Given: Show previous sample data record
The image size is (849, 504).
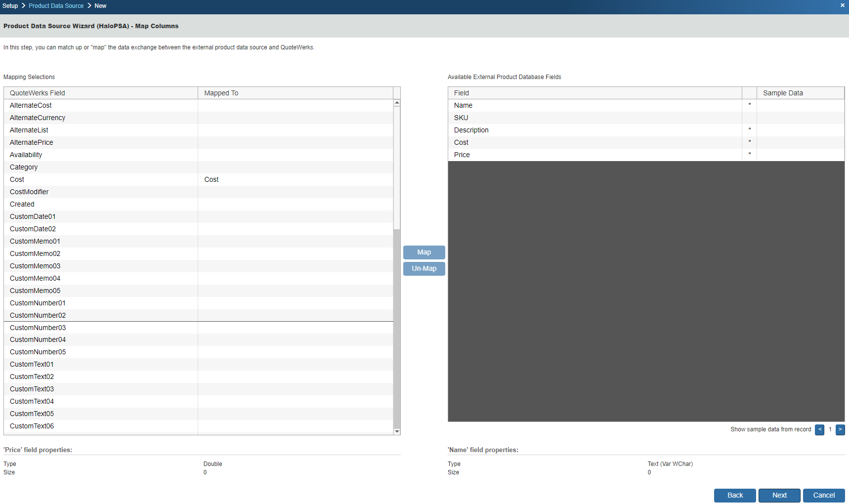Looking at the screenshot, I should (819, 430).
